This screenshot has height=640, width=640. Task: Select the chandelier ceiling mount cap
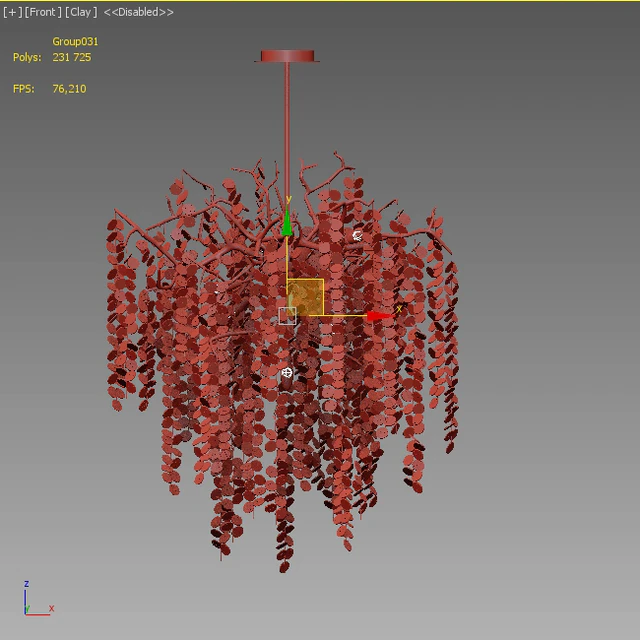pyautogui.click(x=287, y=56)
